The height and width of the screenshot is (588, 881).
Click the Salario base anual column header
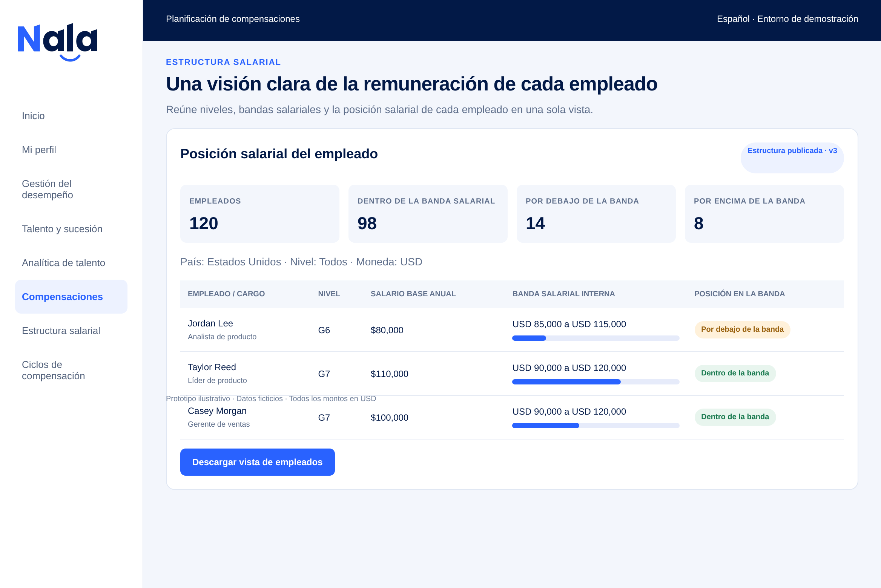point(413,294)
